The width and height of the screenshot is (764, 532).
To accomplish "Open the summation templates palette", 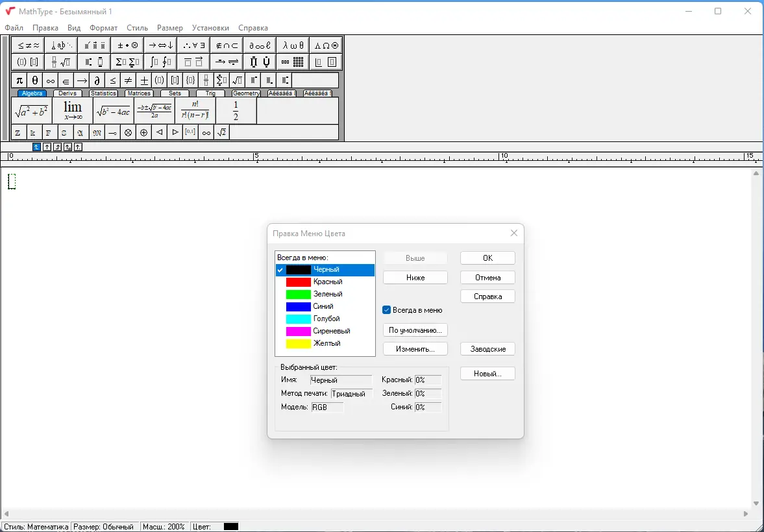I will click(127, 62).
